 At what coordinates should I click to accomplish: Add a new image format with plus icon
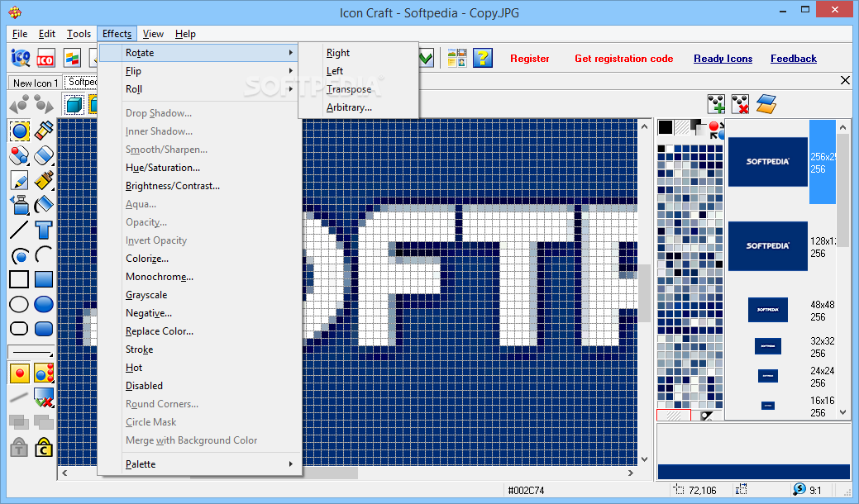click(x=715, y=104)
